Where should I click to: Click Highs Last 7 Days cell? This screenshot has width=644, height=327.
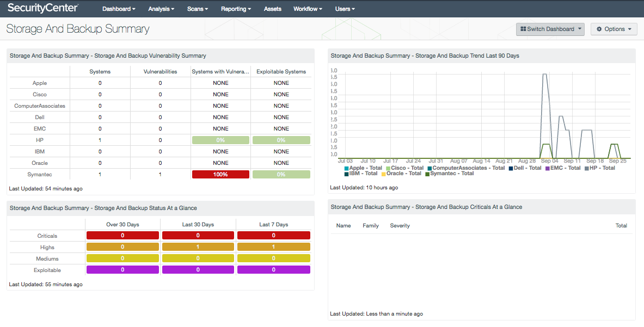pyautogui.click(x=273, y=247)
